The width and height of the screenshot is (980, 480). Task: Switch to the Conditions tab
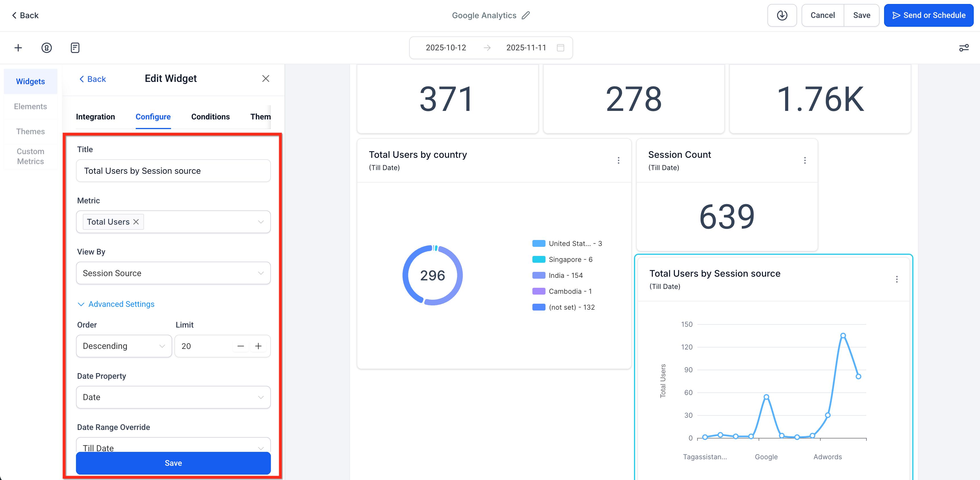[x=210, y=117]
